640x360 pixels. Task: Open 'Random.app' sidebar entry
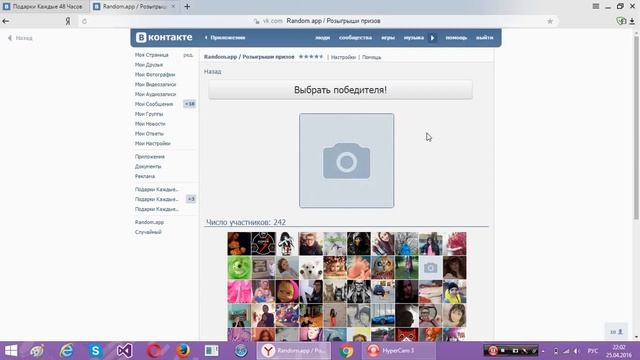(x=149, y=222)
